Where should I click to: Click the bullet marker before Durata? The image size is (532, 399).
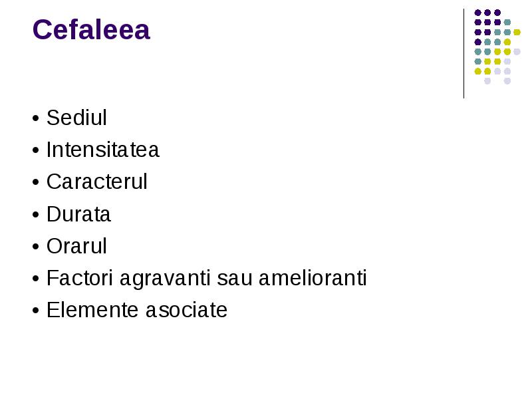tap(36, 215)
